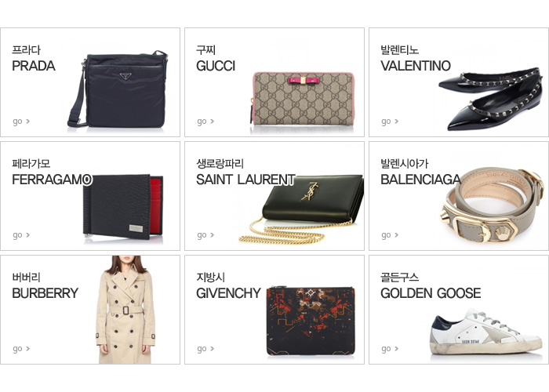Viewport: 549px width, 392px height.
Task: Open the Saint Laurent chain bag image
Action: click(301, 209)
